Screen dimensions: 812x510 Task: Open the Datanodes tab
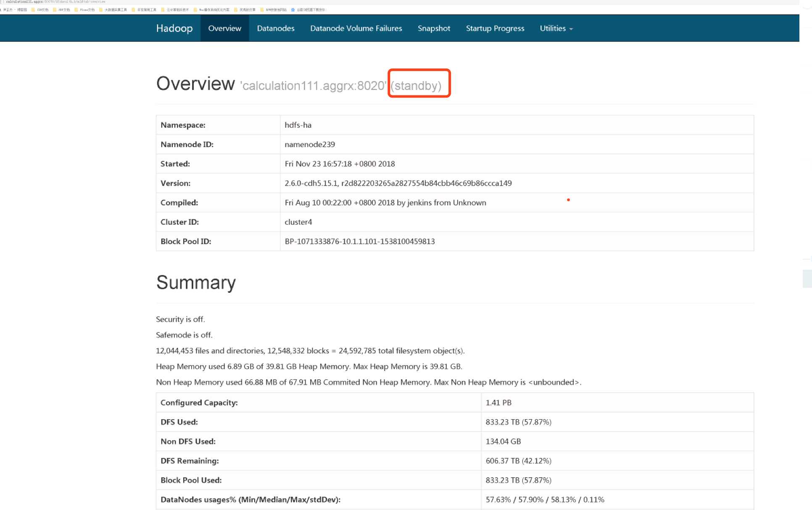(x=275, y=28)
